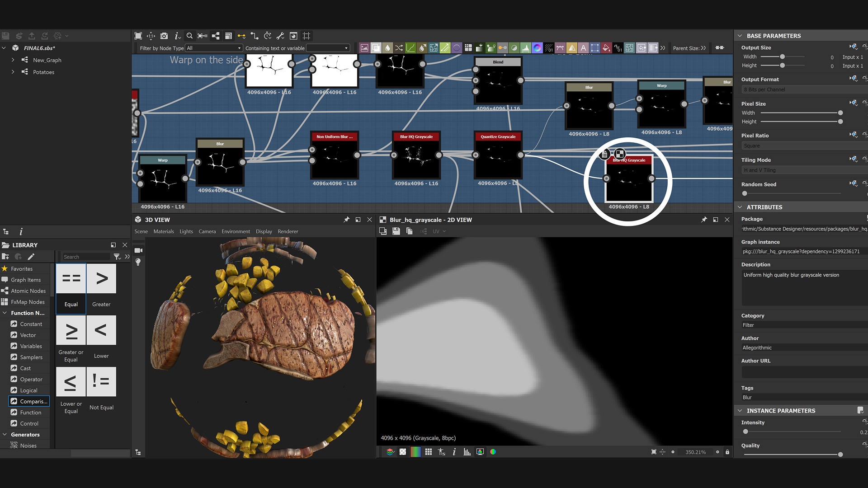Select the Levels curve node icon
Viewport: 868px width, 488px height.
pyautogui.click(x=410, y=47)
